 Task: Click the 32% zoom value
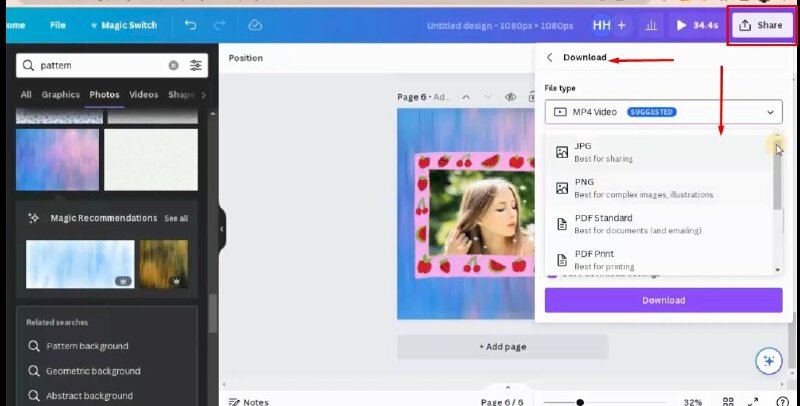coord(692,402)
